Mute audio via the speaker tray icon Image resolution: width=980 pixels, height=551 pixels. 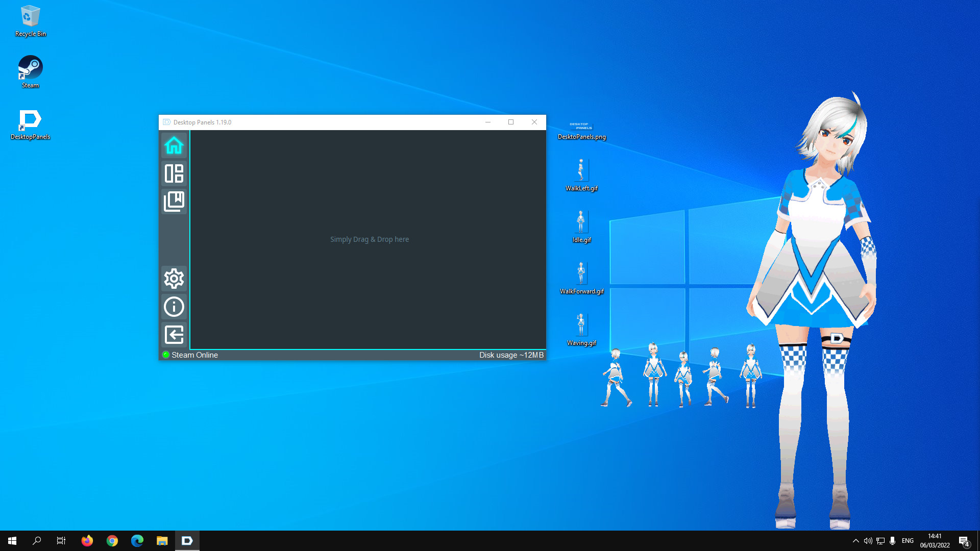pyautogui.click(x=868, y=540)
